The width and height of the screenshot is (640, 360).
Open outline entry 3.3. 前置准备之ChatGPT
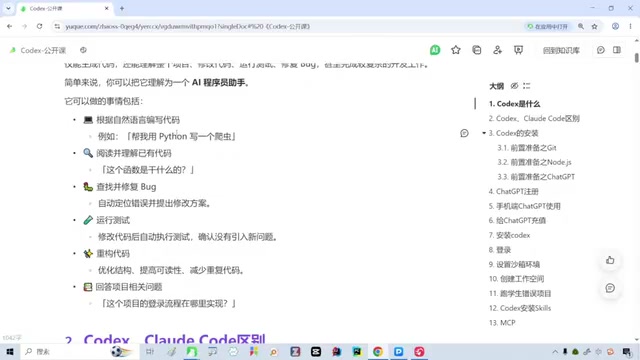pos(536,177)
